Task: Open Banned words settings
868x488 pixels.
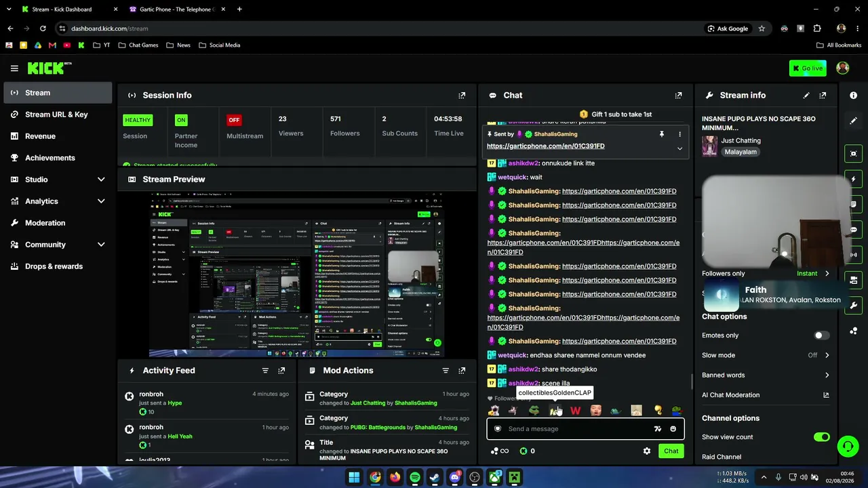Action: click(x=766, y=375)
